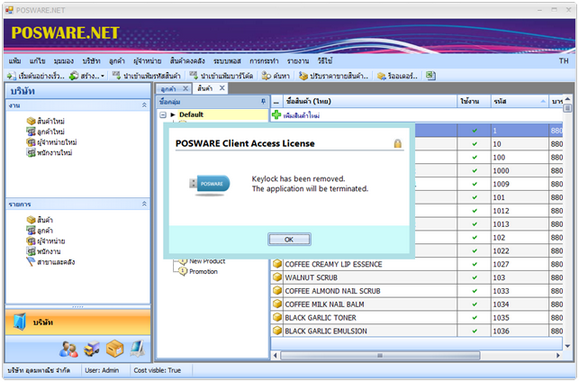Collapse the Default group tree node

point(163,115)
